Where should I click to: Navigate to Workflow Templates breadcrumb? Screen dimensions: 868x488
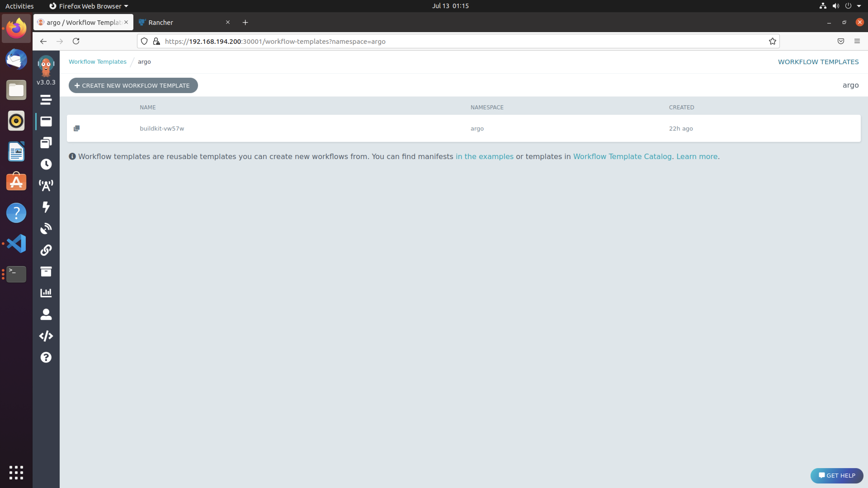click(x=97, y=61)
